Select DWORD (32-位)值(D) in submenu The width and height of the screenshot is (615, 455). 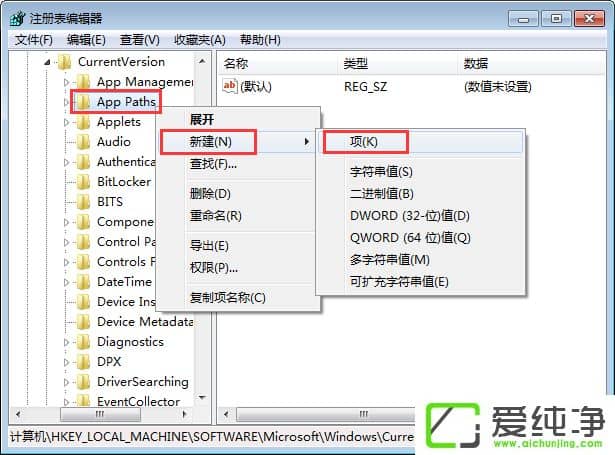click(420, 216)
